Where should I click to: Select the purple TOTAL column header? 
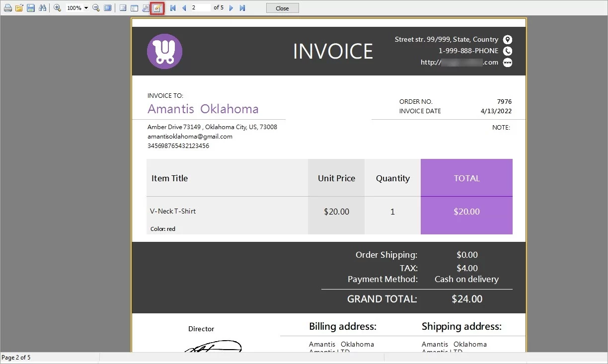coord(466,178)
